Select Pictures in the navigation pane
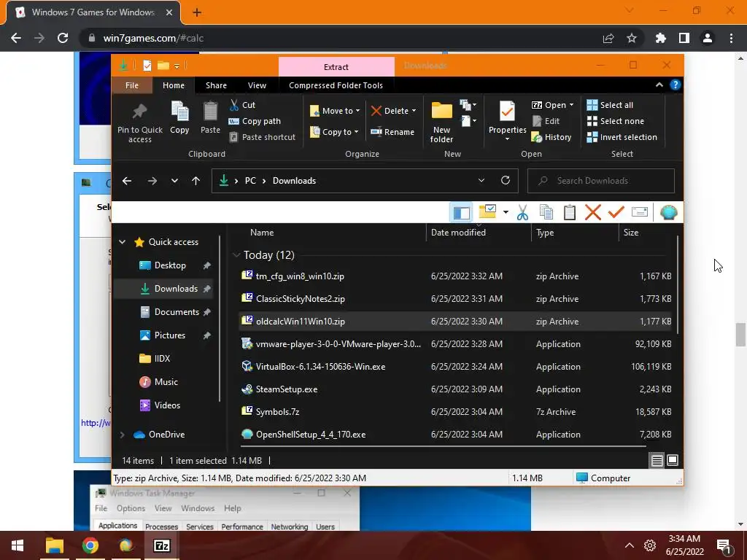747x560 pixels. click(169, 335)
